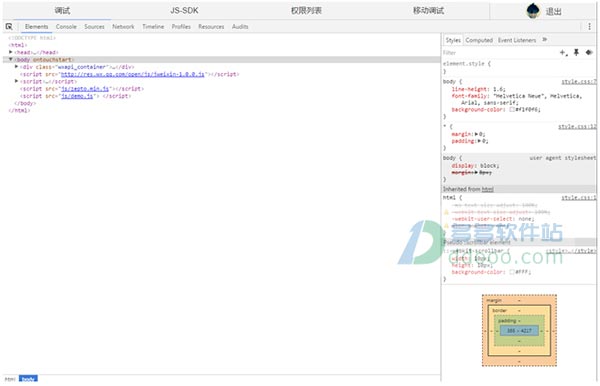Click the user avatar icon
600x386 pixels.
click(x=533, y=11)
